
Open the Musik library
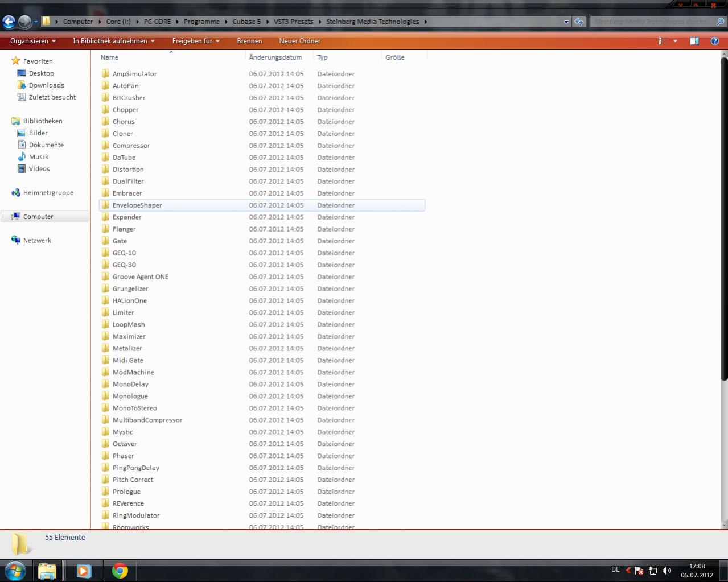pyautogui.click(x=39, y=157)
